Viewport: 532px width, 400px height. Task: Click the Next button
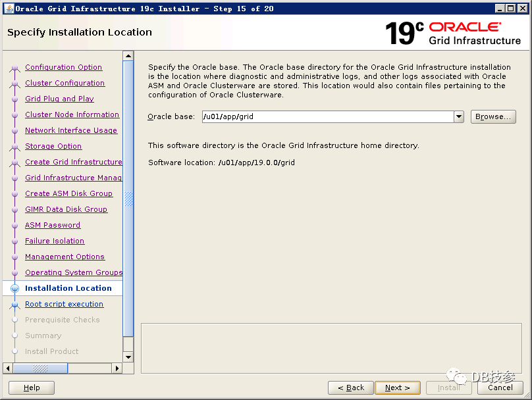click(398, 387)
